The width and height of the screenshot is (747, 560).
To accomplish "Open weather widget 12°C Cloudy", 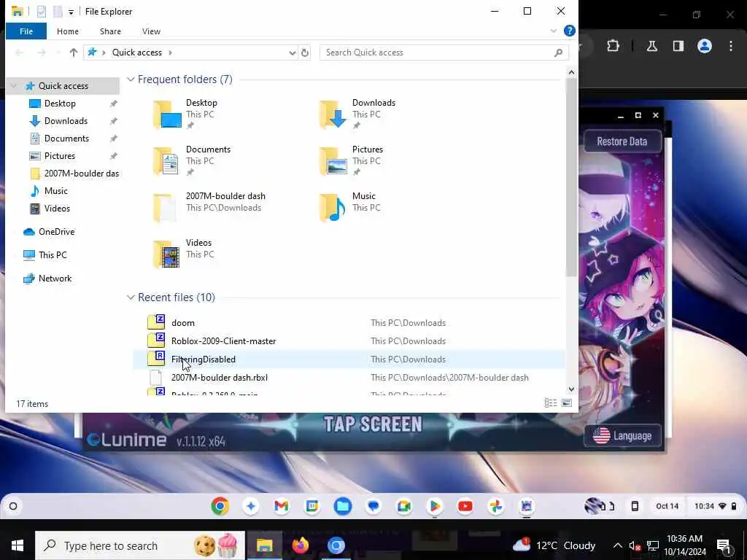I will point(554,545).
